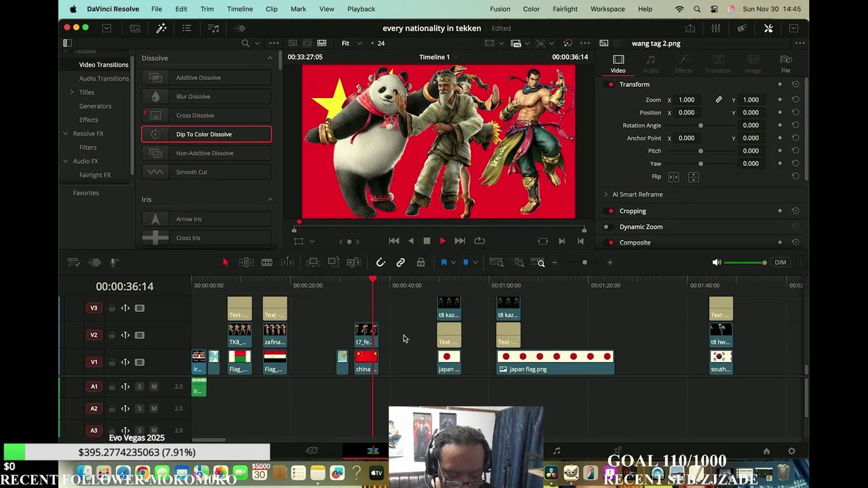Enable Dynamic Zoom section toggle
The height and width of the screenshot is (488, 868).
pyautogui.click(x=606, y=227)
